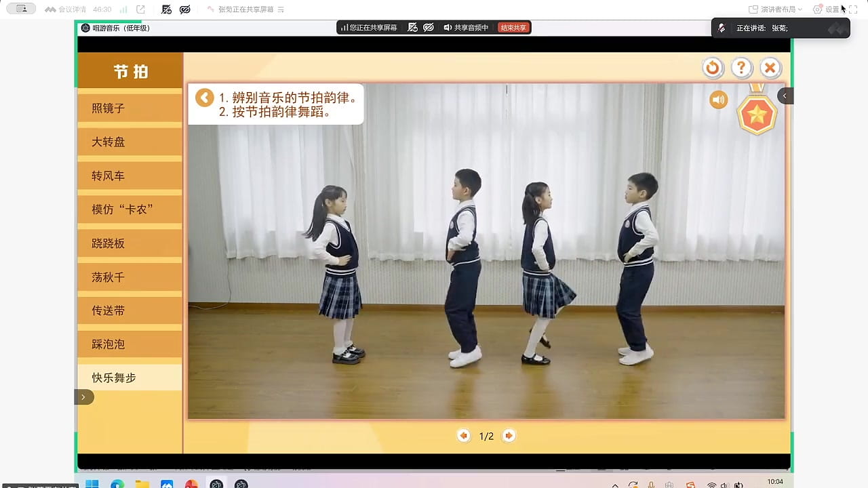Click the network signal bars icon
Image resolution: width=868 pixels, height=488 pixels.
[123, 9]
